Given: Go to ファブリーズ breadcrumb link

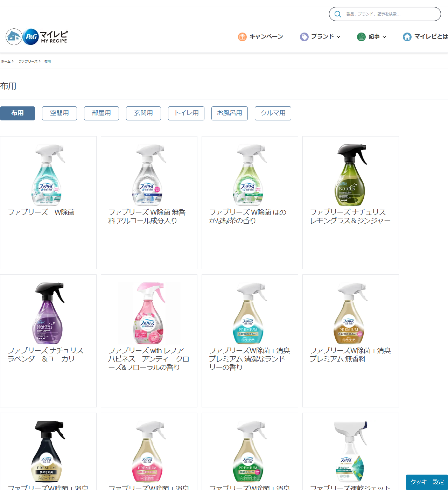Looking at the screenshot, I should click(x=28, y=62).
